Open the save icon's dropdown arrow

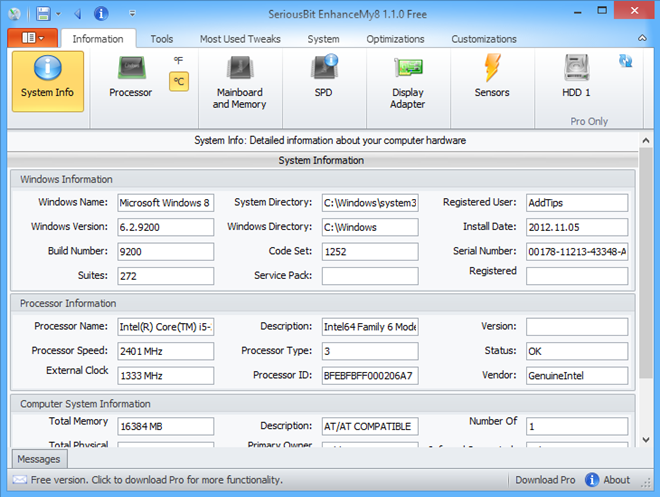pos(59,14)
